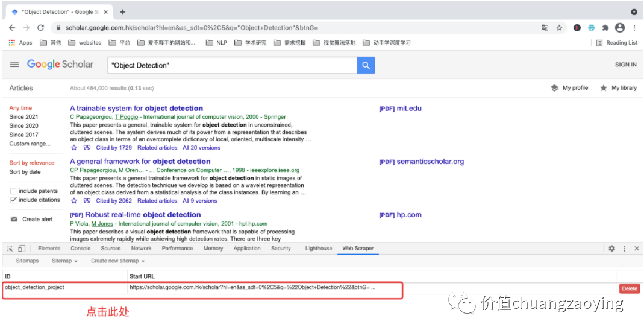Open the tab search dropdown arrow

point(634,12)
